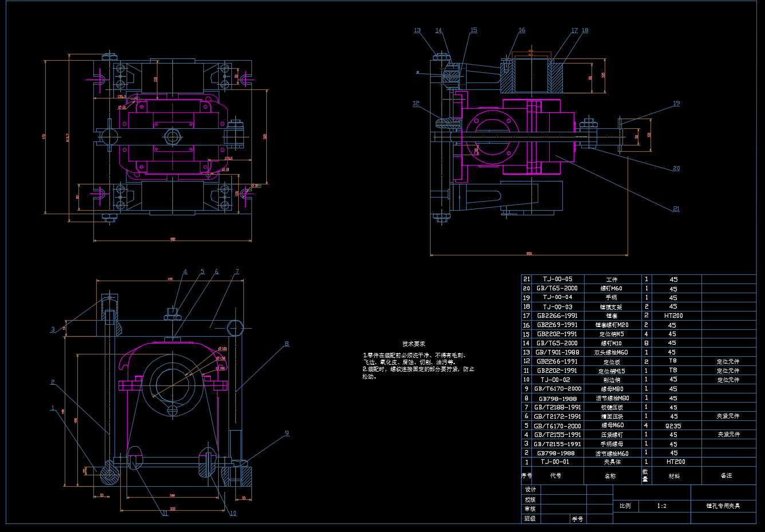Click balloon number 11 below front view
This screenshot has width=765, height=532.
(x=165, y=514)
